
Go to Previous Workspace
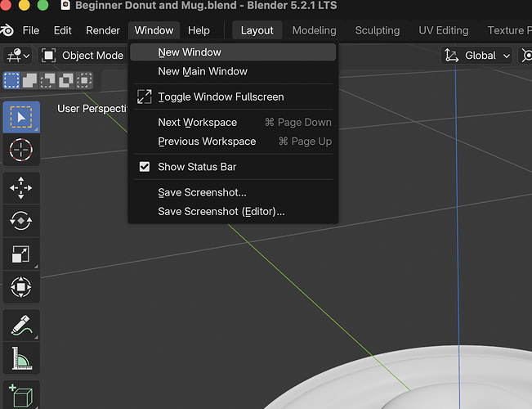pyautogui.click(x=233, y=142)
